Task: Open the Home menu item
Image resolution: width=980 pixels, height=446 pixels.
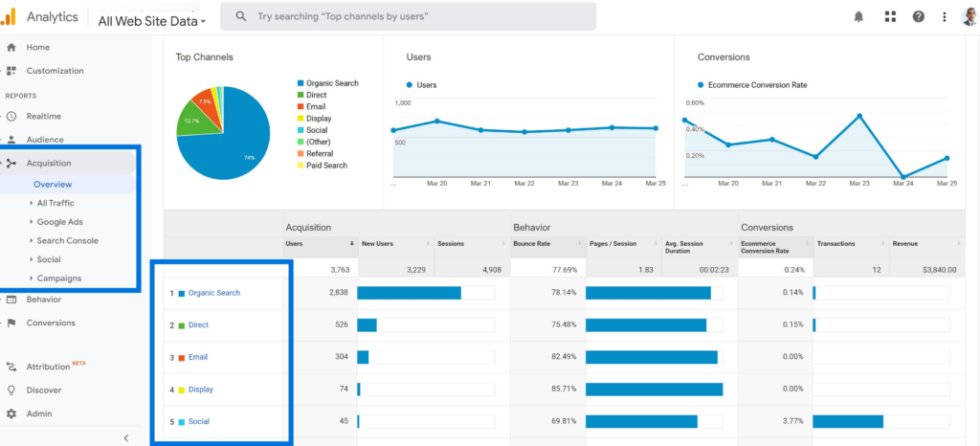Action: pyautogui.click(x=38, y=48)
